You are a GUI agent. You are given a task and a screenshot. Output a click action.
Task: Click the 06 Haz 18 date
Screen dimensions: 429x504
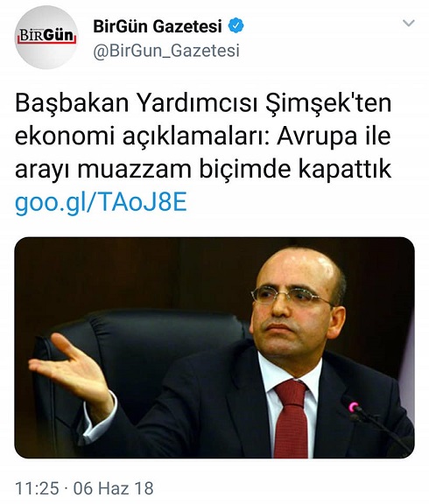tap(113, 488)
